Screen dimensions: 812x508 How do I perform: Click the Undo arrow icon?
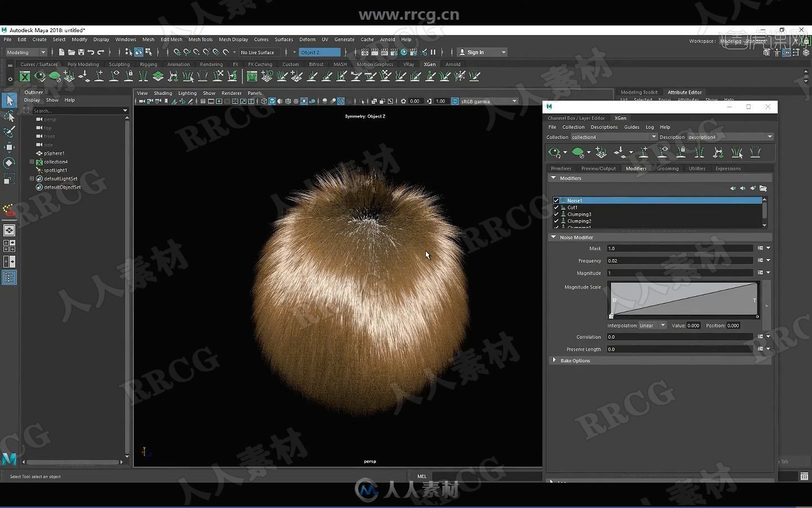pos(91,52)
